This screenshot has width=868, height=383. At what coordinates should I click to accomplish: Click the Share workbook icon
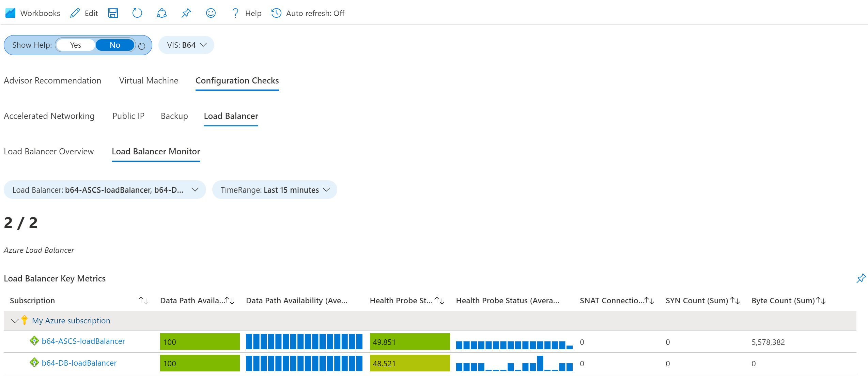click(161, 13)
